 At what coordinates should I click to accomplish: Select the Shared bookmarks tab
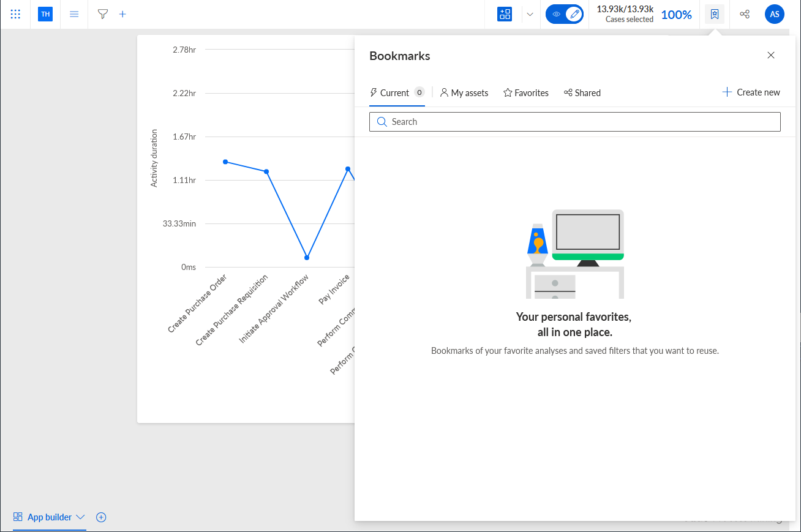[x=582, y=93]
